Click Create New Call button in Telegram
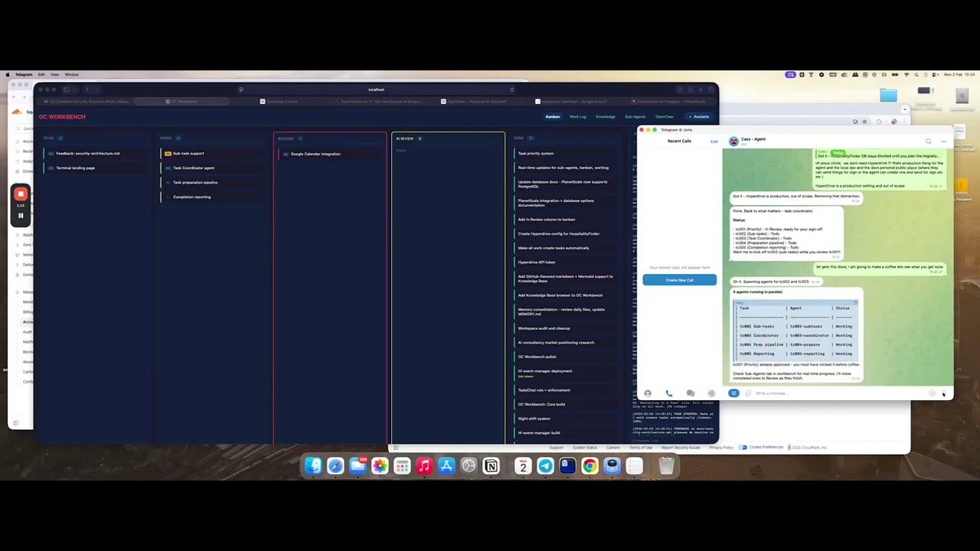 click(680, 280)
